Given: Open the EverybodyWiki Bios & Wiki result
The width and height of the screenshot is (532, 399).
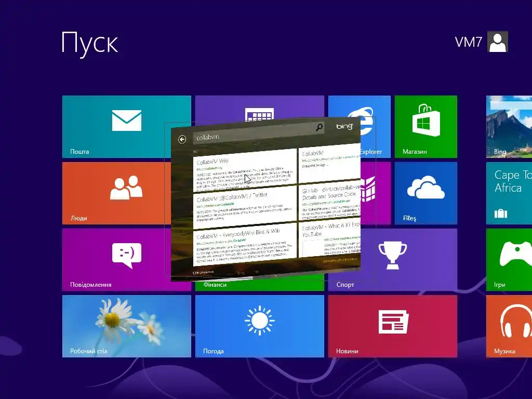Looking at the screenshot, I should coord(245,245).
